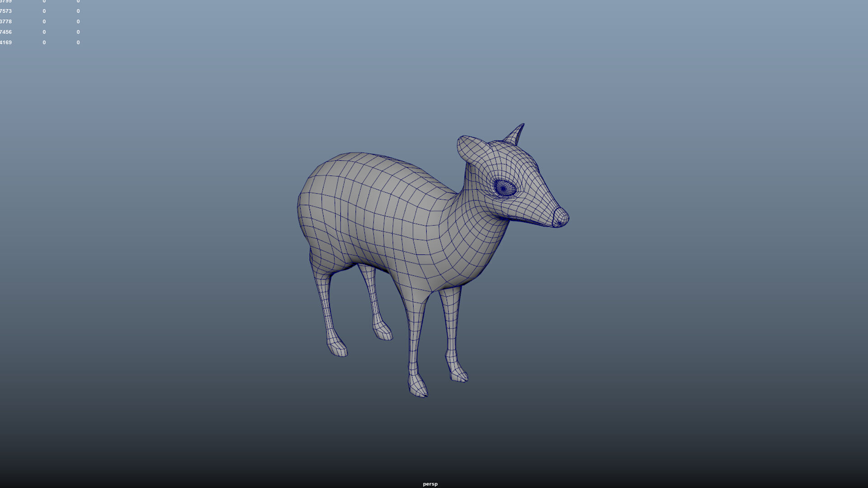Click the 7573 count value
The height and width of the screenshot is (488, 868).
(x=6, y=11)
